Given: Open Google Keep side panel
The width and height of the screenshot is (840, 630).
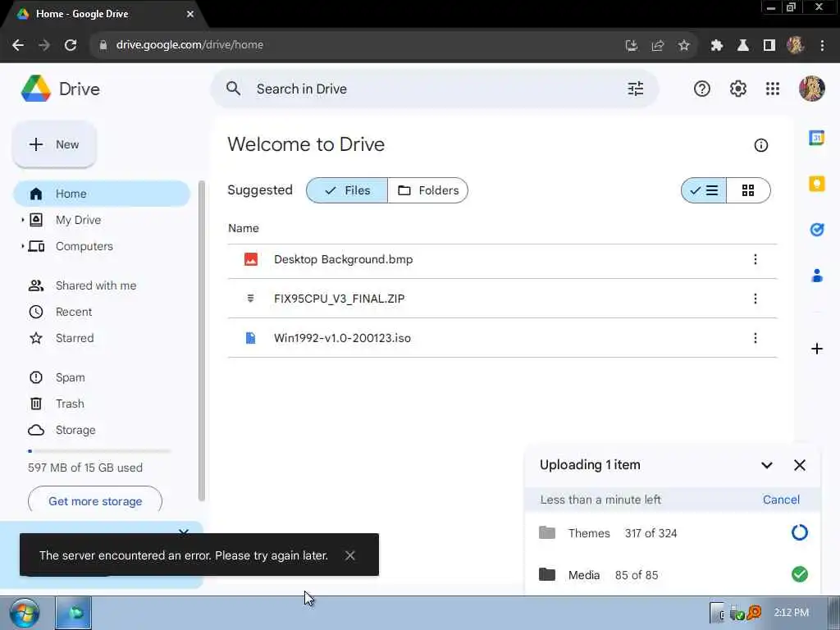Looking at the screenshot, I should pos(816,184).
